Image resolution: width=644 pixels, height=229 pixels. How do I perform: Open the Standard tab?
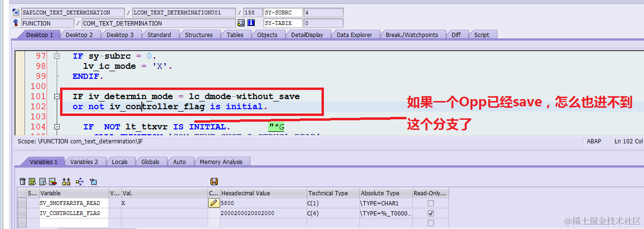click(159, 35)
